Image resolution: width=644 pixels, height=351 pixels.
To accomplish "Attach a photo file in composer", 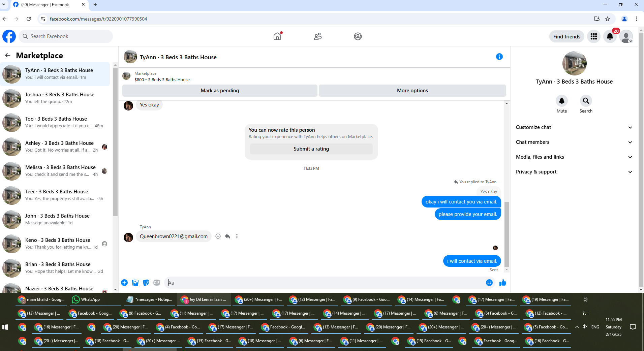I will click(x=135, y=283).
